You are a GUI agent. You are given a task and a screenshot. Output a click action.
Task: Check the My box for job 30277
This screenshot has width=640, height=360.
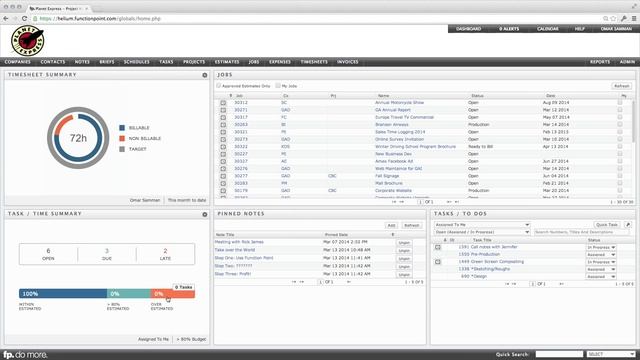click(620, 176)
